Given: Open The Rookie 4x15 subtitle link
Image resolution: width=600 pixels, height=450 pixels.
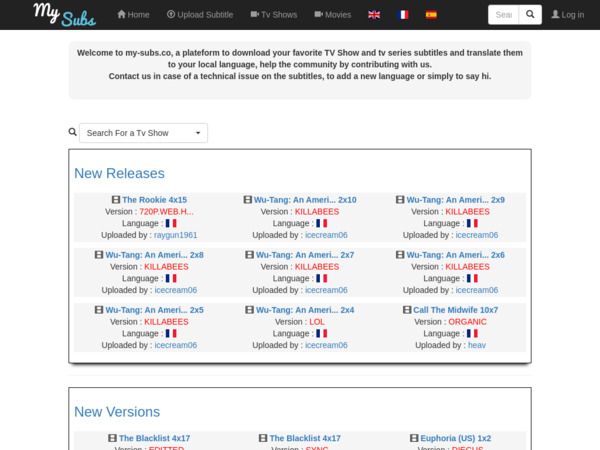Looking at the screenshot, I should [155, 200].
